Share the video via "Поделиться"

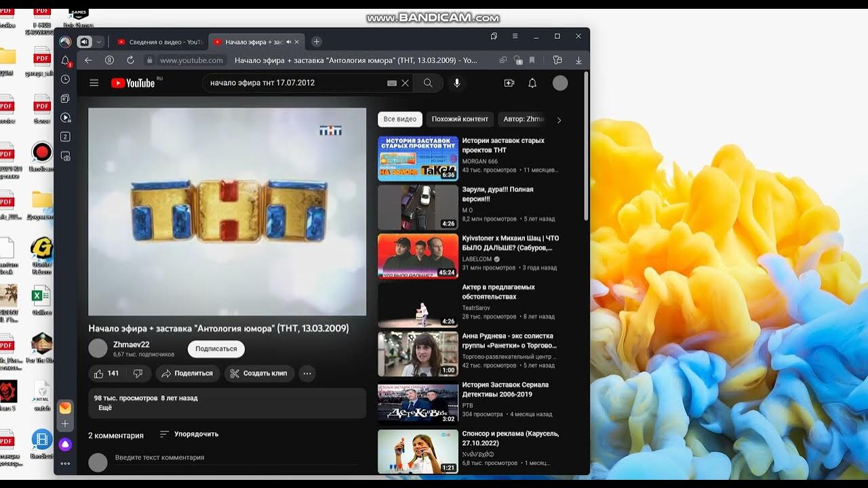pyautogui.click(x=188, y=373)
